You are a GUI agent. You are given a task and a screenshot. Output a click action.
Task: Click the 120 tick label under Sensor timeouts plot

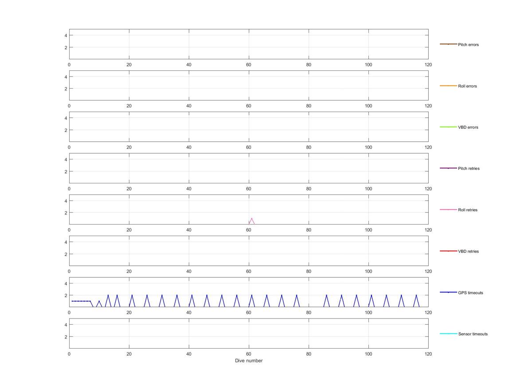point(428,354)
